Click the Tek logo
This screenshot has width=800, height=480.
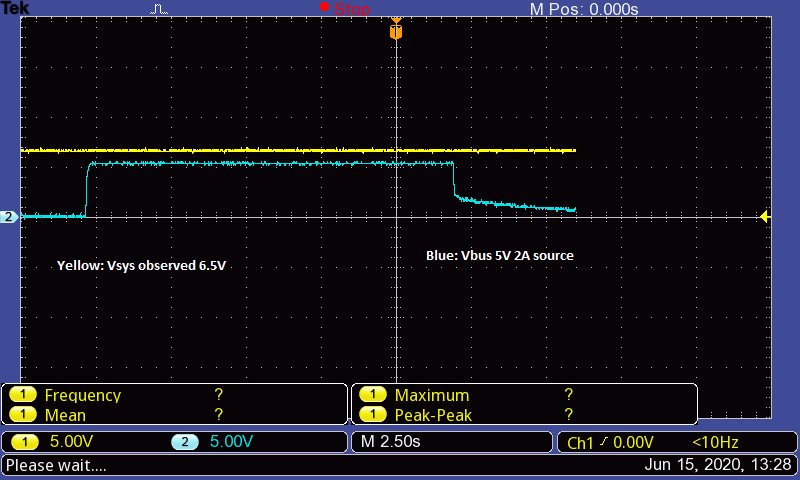pos(15,8)
